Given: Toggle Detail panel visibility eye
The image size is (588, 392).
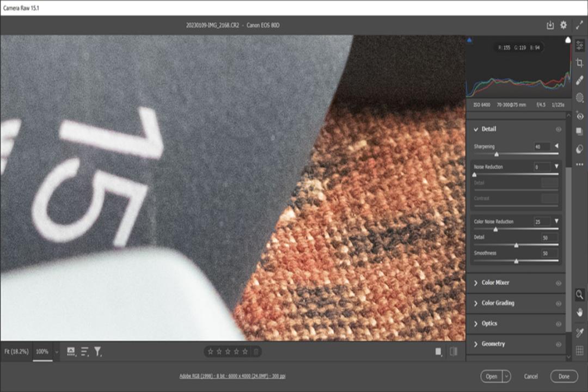Looking at the screenshot, I should (559, 129).
